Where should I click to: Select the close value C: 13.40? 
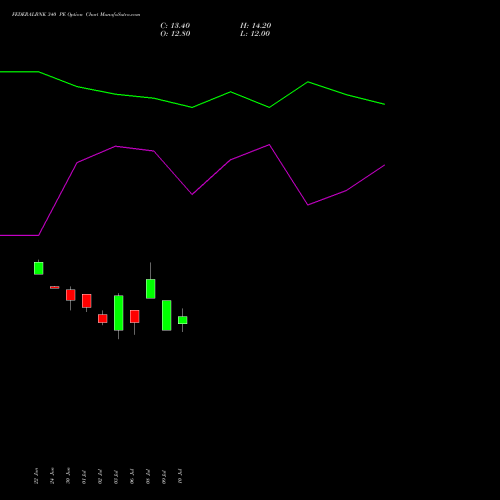[x=175, y=26]
